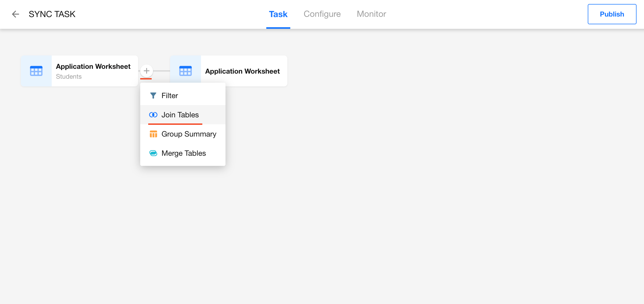Image resolution: width=644 pixels, height=304 pixels.
Task: Click the back arrow icon
Action: pos(15,14)
